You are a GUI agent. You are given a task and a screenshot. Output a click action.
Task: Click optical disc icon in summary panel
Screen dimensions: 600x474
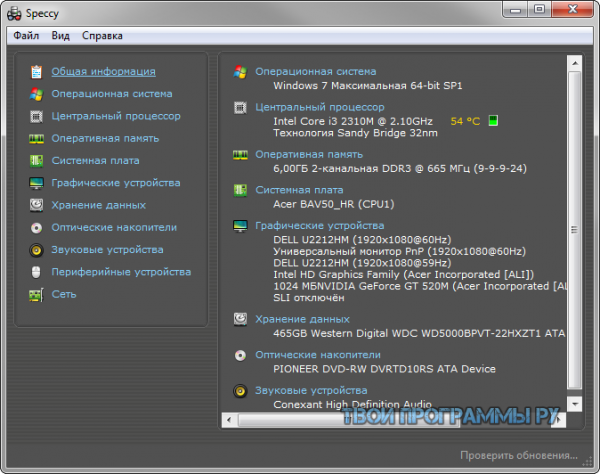240,355
